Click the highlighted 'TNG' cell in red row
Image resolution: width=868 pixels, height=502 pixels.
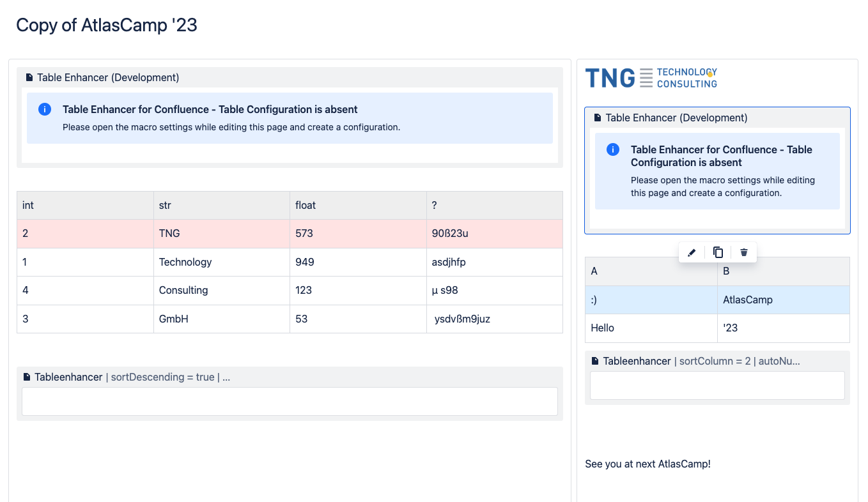pos(221,233)
